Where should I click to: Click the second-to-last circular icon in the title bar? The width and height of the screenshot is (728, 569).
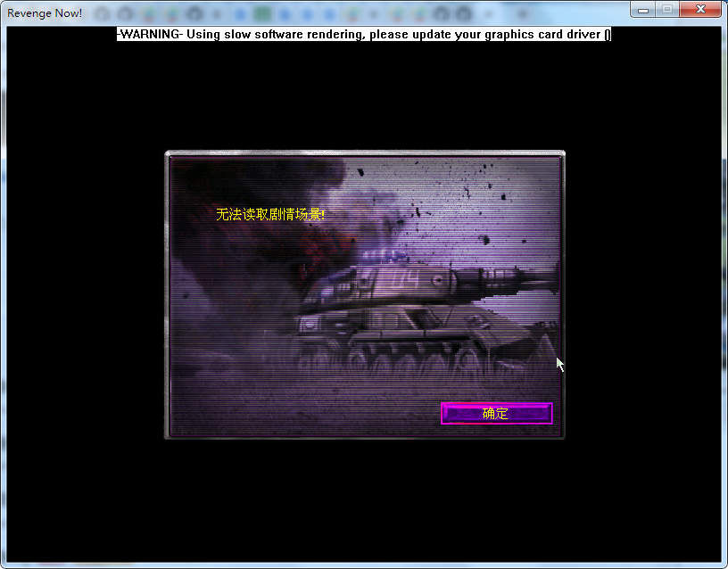442,12
